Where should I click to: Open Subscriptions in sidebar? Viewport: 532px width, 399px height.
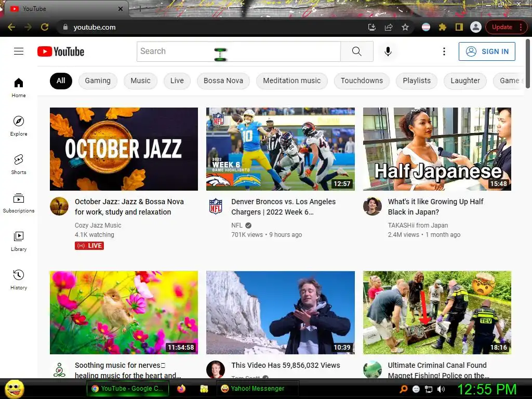pyautogui.click(x=19, y=203)
